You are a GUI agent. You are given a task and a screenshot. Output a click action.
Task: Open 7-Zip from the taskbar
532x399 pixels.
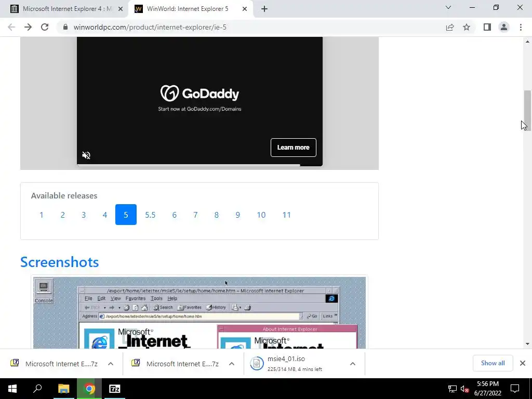115,389
